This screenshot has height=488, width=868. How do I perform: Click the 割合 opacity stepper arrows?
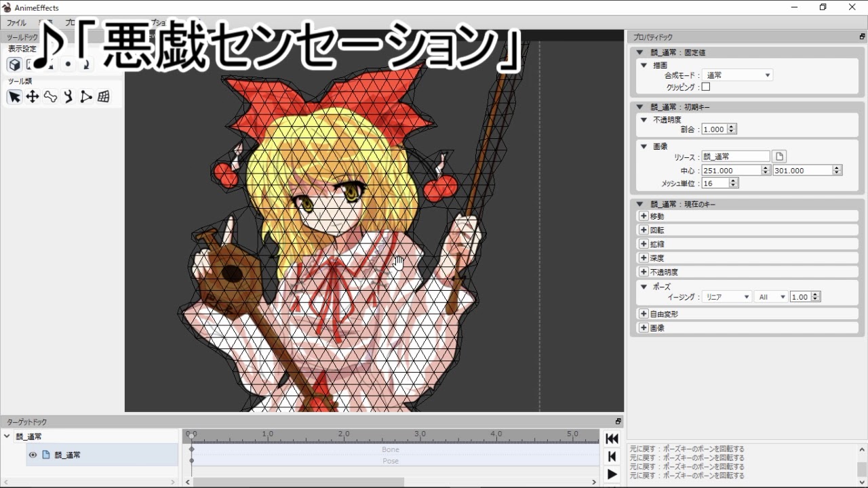point(732,129)
